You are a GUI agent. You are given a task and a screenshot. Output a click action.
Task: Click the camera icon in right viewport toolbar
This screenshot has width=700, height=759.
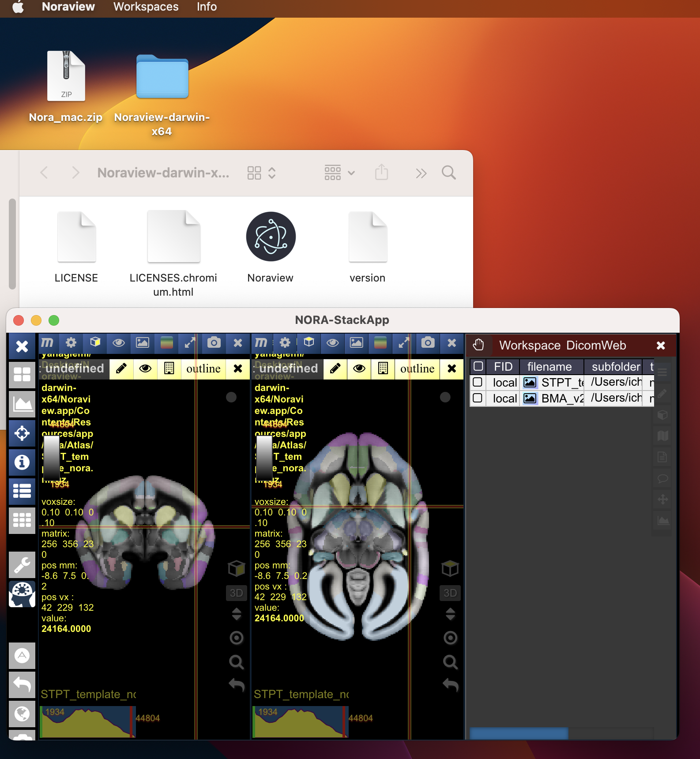pyautogui.click(x=428, y=343)
